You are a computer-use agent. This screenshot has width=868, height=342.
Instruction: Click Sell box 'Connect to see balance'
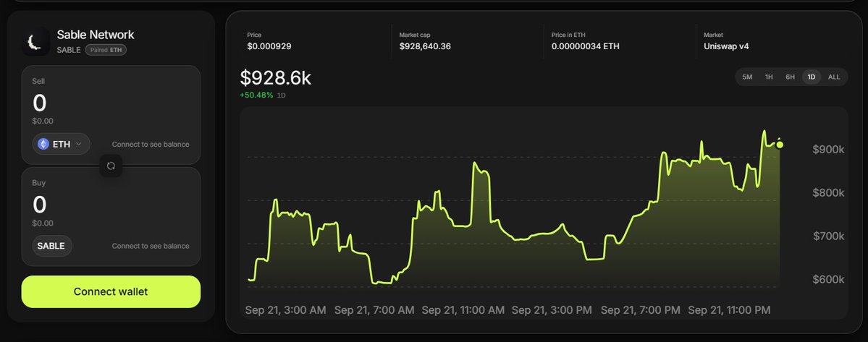coord(151,144)
